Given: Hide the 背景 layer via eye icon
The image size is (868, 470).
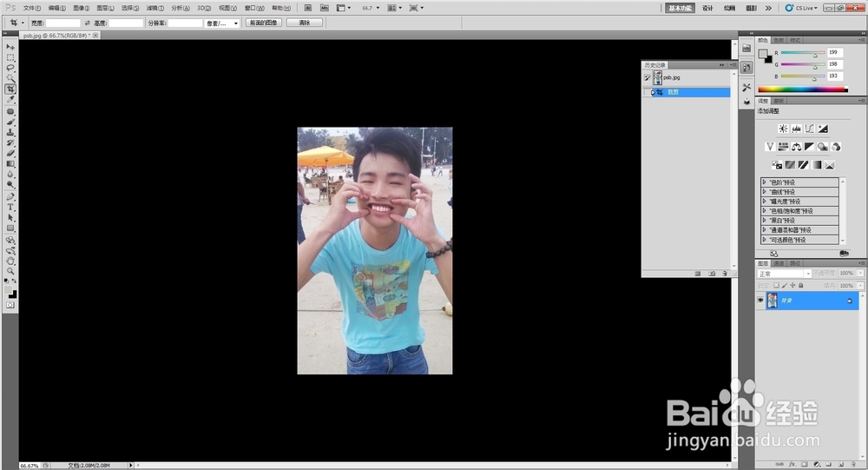Looking at the screenshot, I should [760, 301].
